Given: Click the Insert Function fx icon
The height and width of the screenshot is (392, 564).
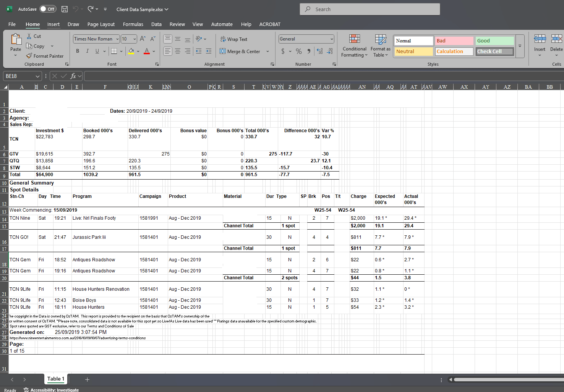Looking at the screenshot, I should click(73, 76).
